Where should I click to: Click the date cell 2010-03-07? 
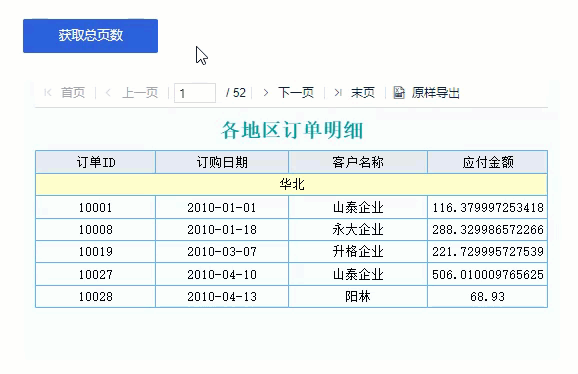coord(222,252)
